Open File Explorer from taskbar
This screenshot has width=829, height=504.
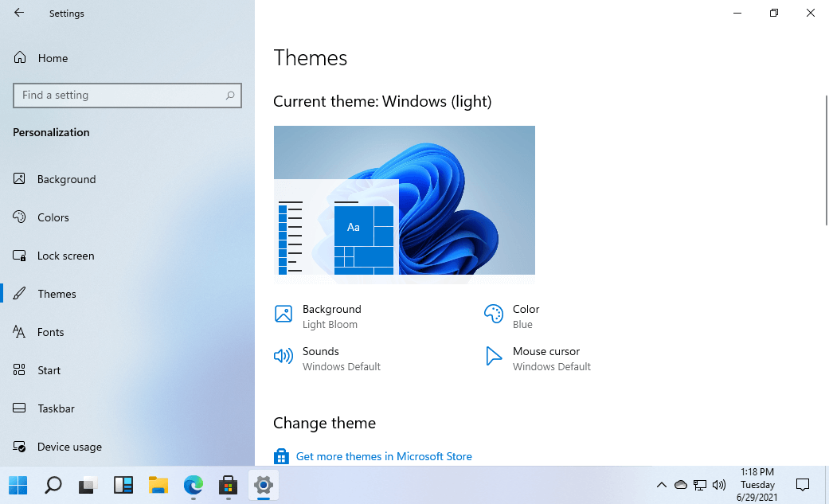(158, 485)
